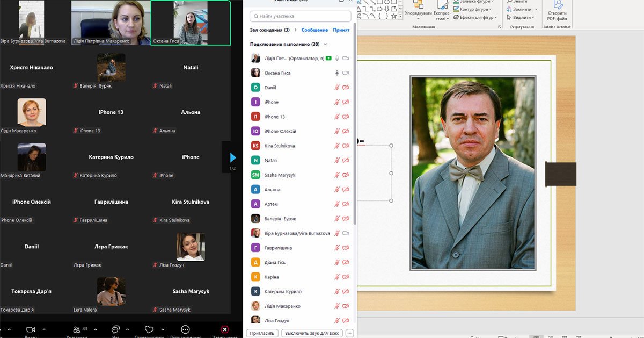Image resolution: width=644 pixels, height=338 pixels.
Task: Click the IO avatar of iPhone Олексій
Action: [x=256, y=131]
